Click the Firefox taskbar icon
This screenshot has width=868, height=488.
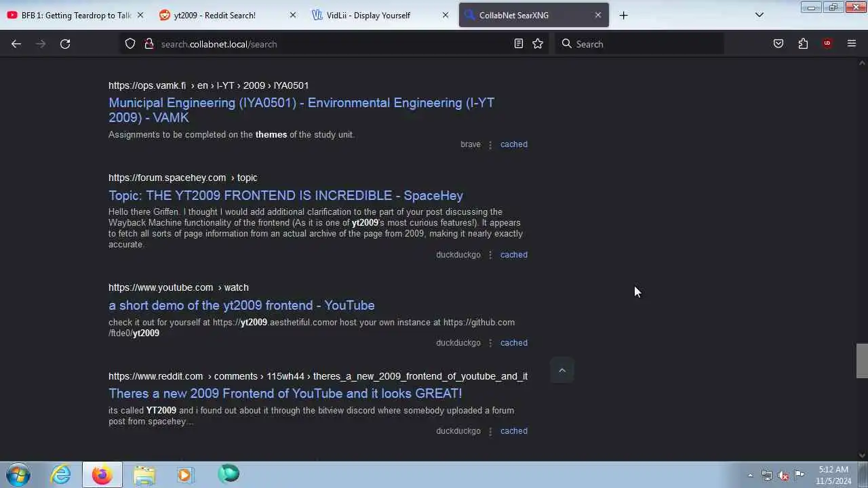pos(102,474)
